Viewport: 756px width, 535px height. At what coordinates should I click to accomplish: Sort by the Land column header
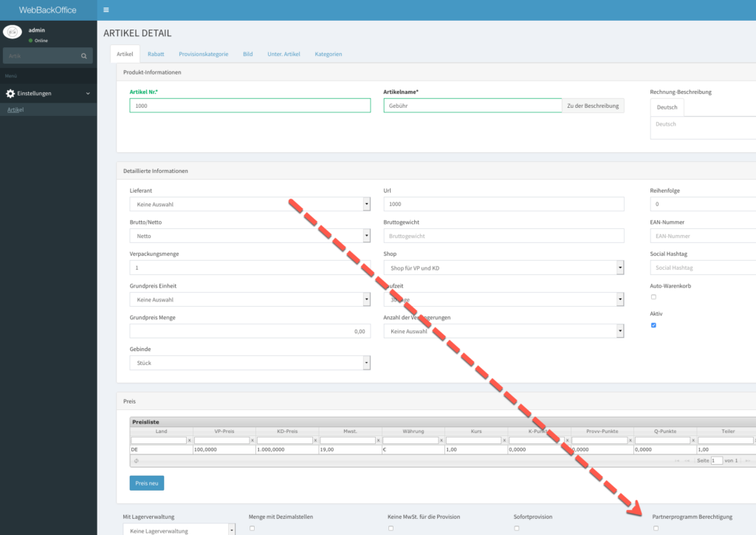point(162,432)
